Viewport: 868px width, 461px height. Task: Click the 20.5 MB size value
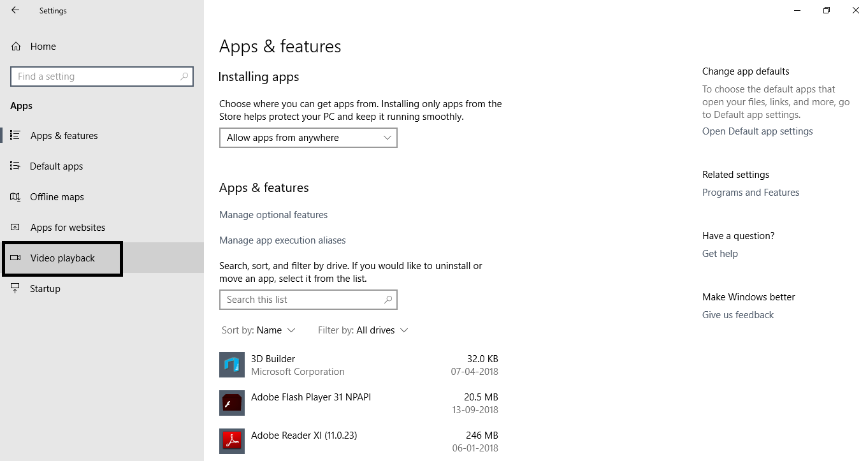[481, 397]
